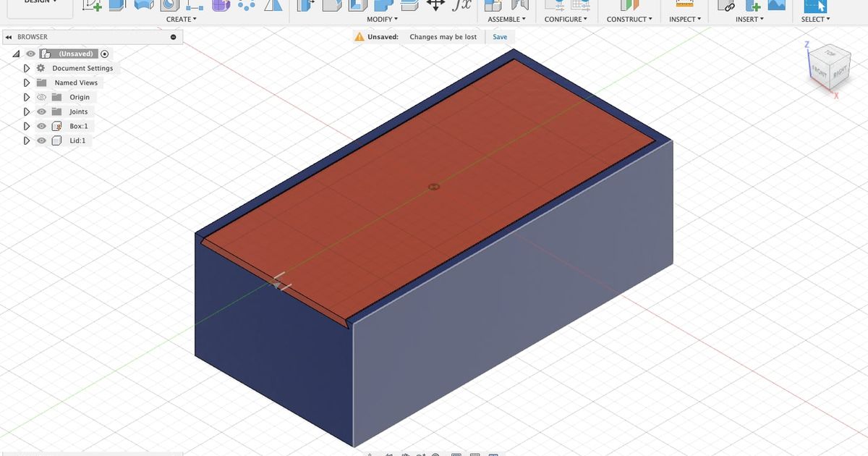Select the Create Form tool
The image size is (868, 456).
(x=221, y=6)
